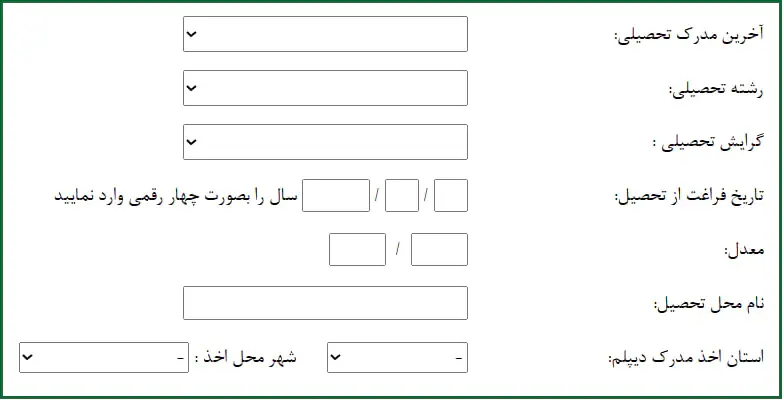Focus the graduation date month field between slashes

tap(401, 195)
